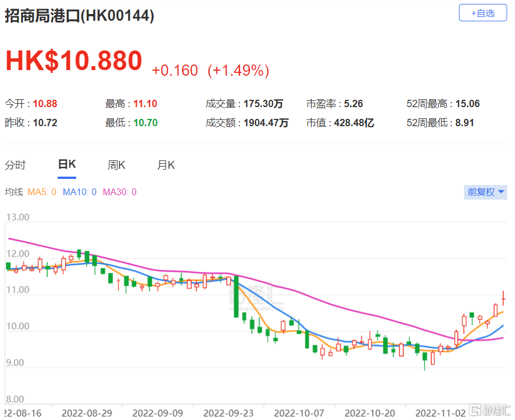
Task: Click the 2022-09-09 date label
Action: 157,413
